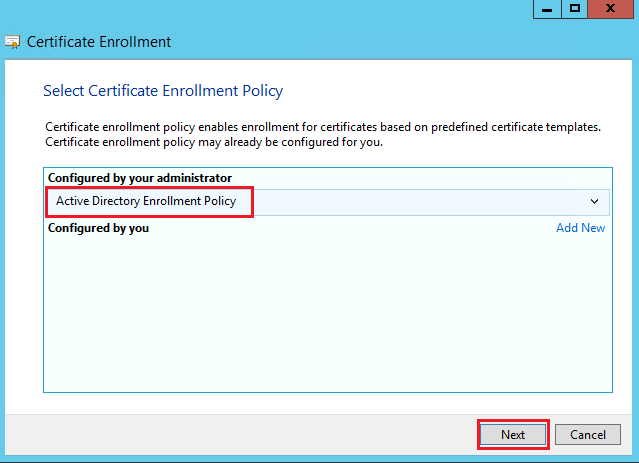Click the Certificate Enrollment title bar icon
Image resolution: width=639 pixels, height=463 pixels.
[12, 42]
